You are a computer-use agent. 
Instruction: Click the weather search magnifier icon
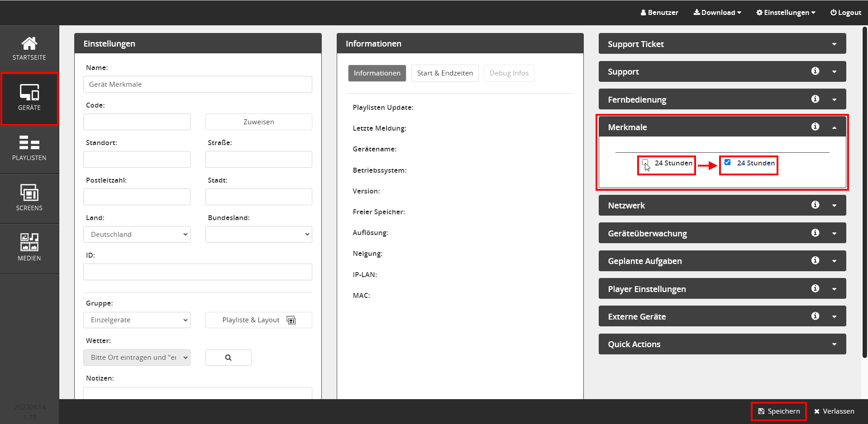pyautogui.click(x=228, y=358)
